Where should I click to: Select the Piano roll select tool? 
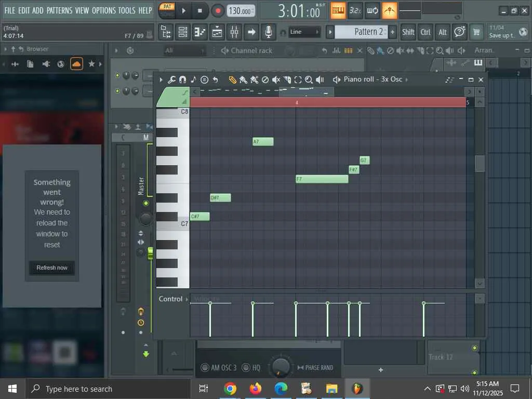pyautogui.click(x=298, y=79)
